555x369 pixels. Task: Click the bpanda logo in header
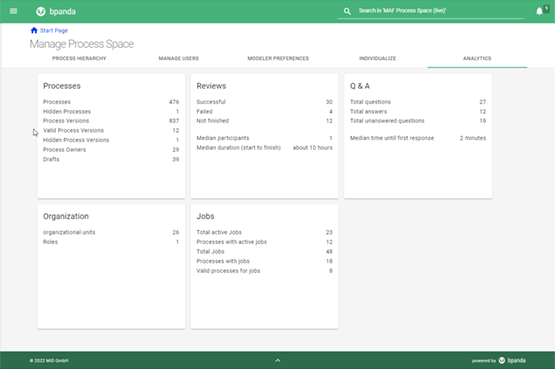pos(56,11)
